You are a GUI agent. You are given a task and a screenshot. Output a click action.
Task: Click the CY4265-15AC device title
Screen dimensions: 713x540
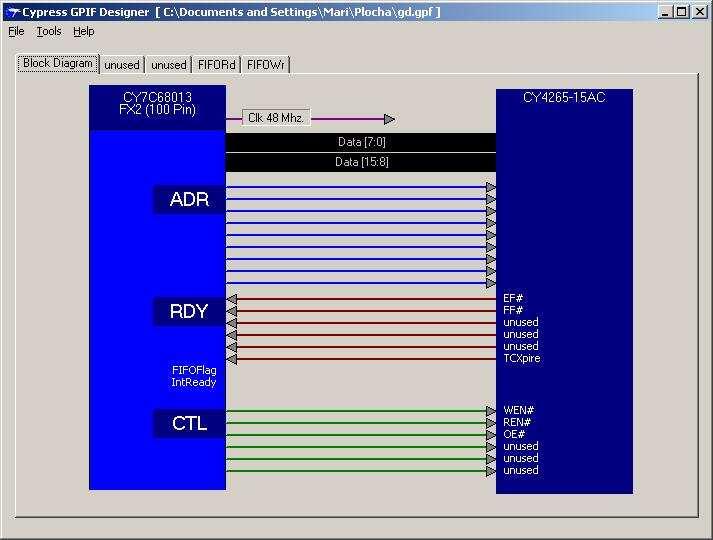(564, 97)
